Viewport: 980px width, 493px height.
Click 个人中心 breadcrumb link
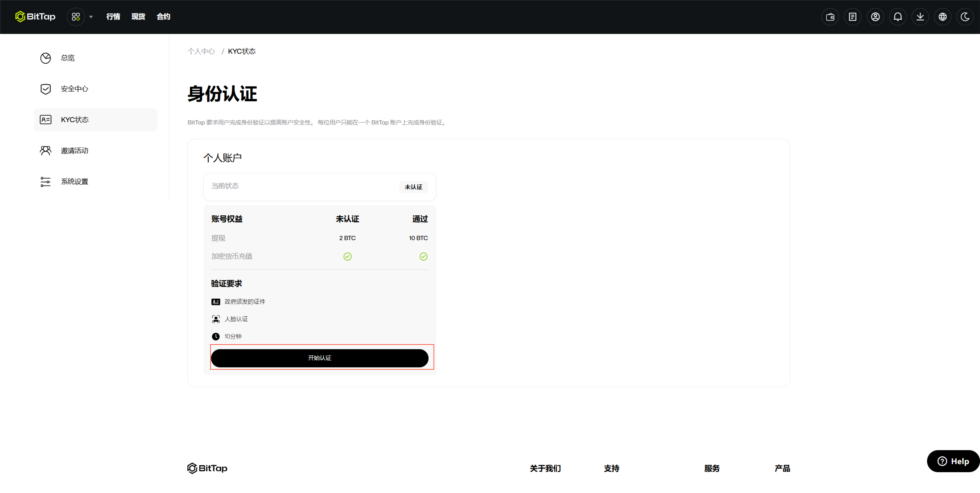click(201, 51)
